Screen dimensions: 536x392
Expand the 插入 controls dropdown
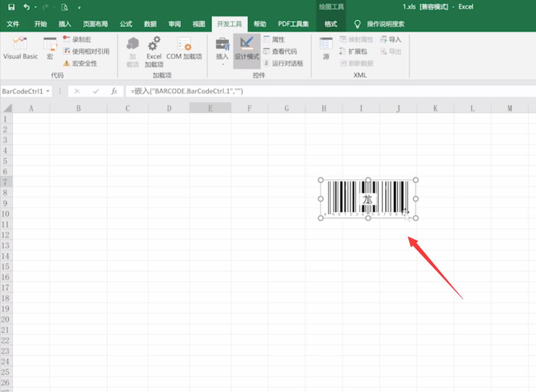[222, 52]
